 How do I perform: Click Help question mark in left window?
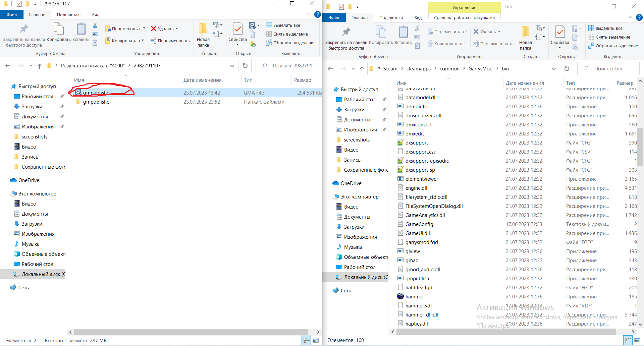click(317, 14)
